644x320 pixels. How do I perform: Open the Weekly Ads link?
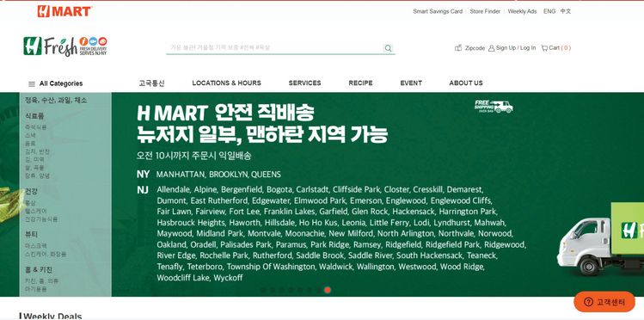pyautogui.click(x=522, y=11)
